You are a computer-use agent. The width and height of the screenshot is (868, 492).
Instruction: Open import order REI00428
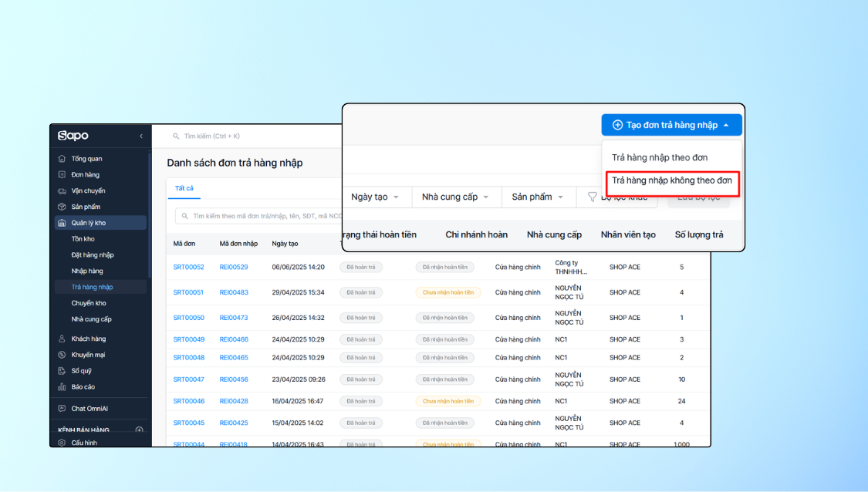click(x=234, y=401)
